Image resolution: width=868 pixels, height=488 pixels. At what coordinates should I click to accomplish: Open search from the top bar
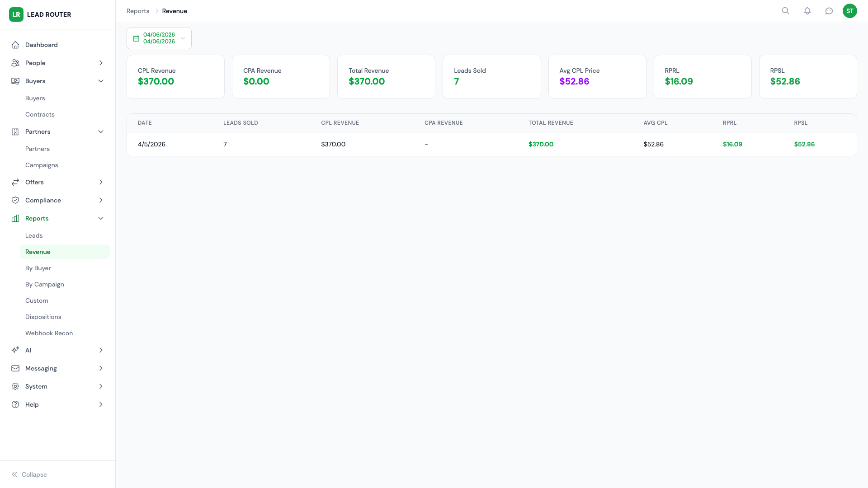(x=786, y=11)
